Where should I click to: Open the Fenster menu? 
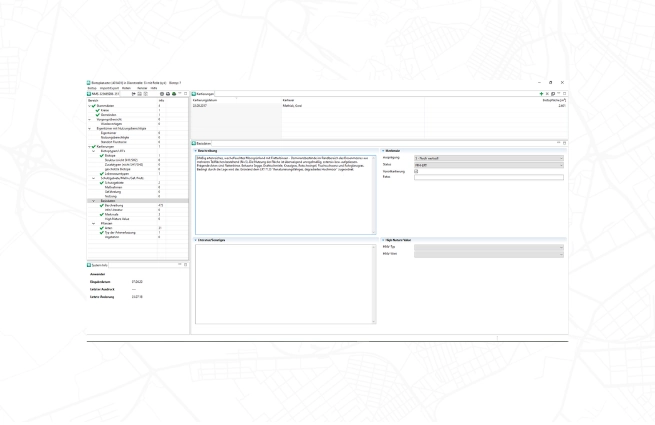(x=142, y=86)
